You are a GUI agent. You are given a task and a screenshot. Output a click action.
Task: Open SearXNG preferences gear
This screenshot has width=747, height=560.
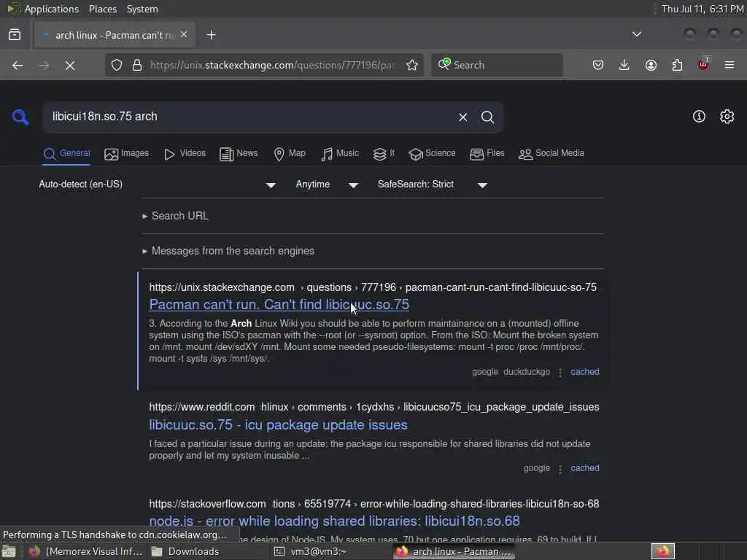pos(727,117)
